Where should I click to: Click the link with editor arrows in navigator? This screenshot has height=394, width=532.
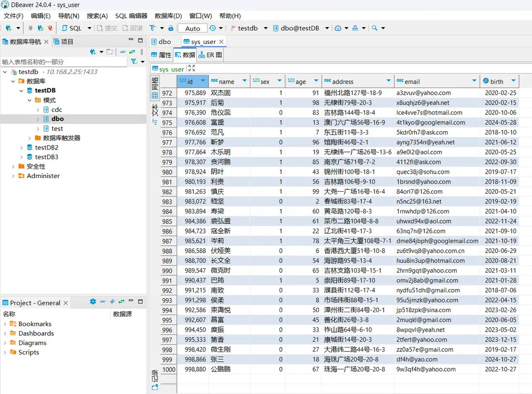tap(132, 52)
